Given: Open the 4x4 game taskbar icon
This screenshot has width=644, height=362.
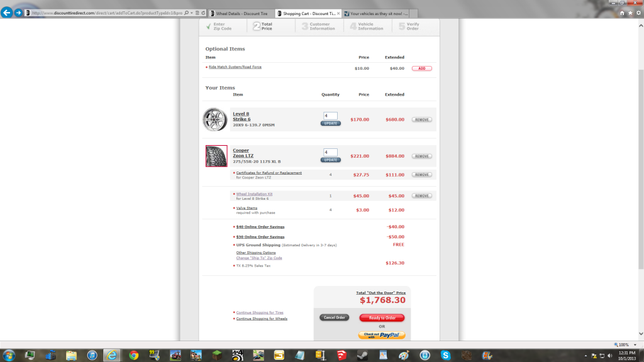Looking at the screenshot, I should 238,355.
